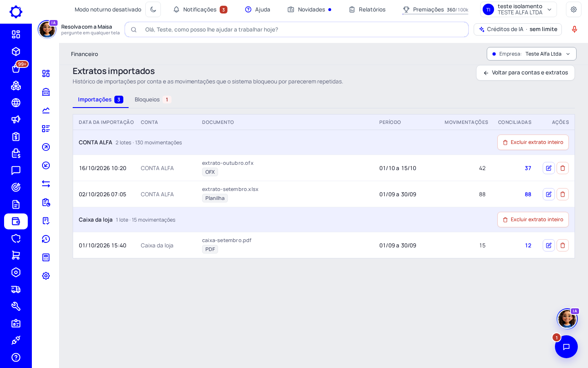Open the settings gear in top right
588x368 pixels.
(x=574, y=9)
